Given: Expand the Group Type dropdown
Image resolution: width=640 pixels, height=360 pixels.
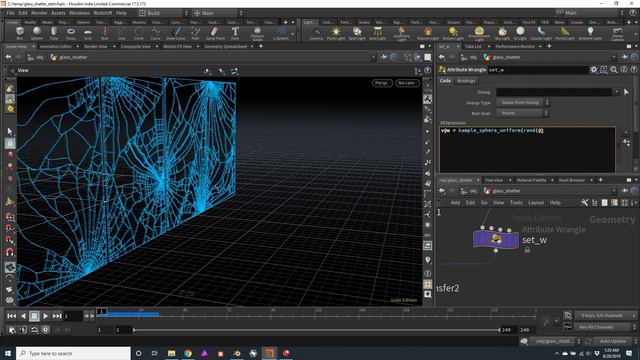Looking at the screenshot, I should point(522,102).
